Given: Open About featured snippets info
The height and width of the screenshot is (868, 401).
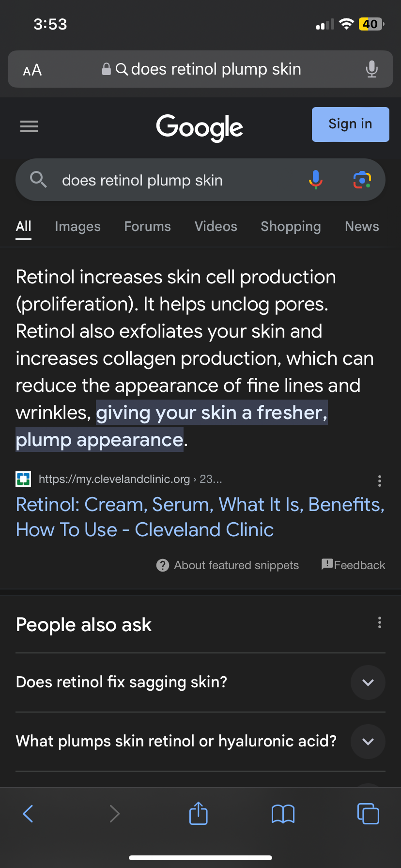Looking at the screenshot, I should pos(228,565).
